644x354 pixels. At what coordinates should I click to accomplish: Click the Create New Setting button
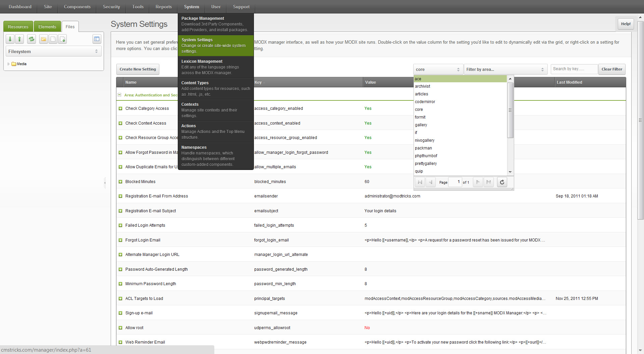tap(138, 69)
